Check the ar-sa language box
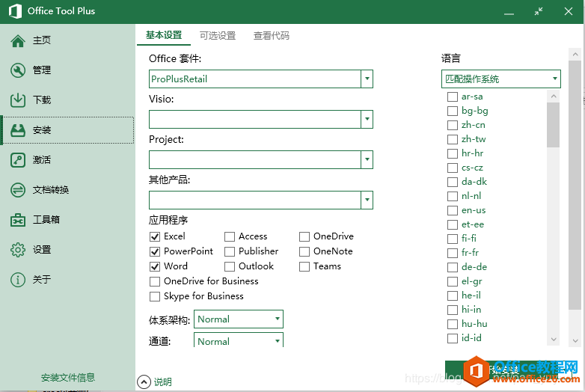 pyautogui.click(x=453, y=97)
